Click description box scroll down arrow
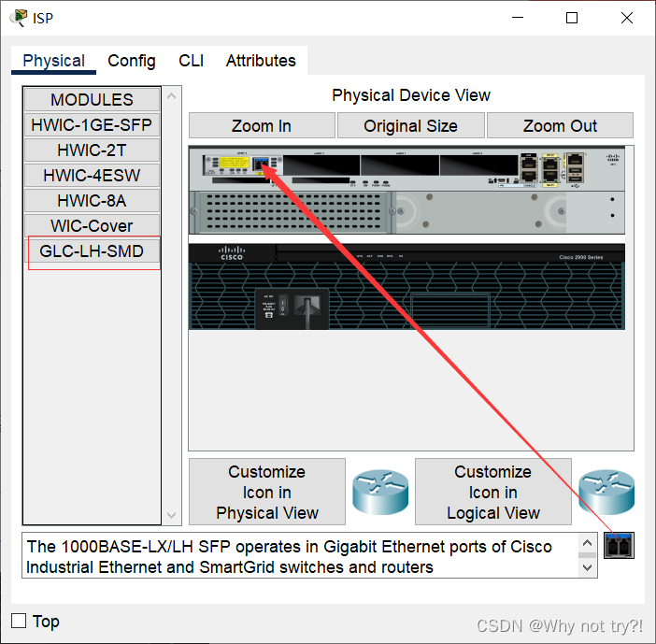 point(587,568)
